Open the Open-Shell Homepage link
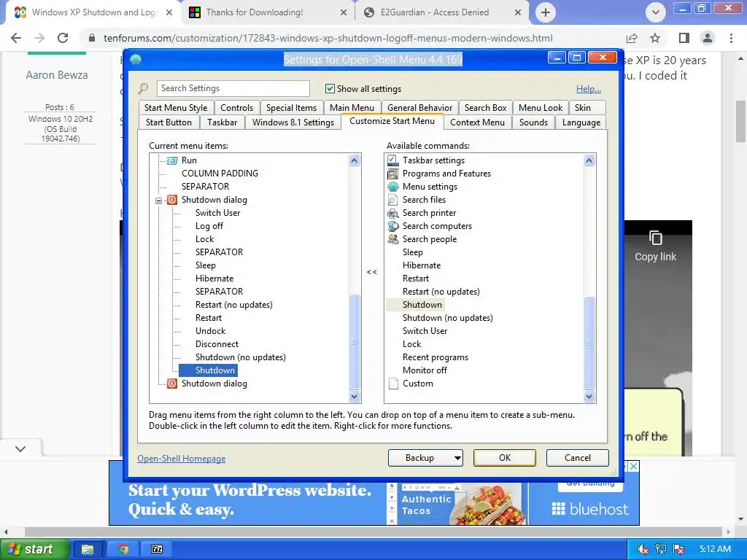The width and height of the screenshot is (747, 560). pyautogui.click(x=182, y=459)
